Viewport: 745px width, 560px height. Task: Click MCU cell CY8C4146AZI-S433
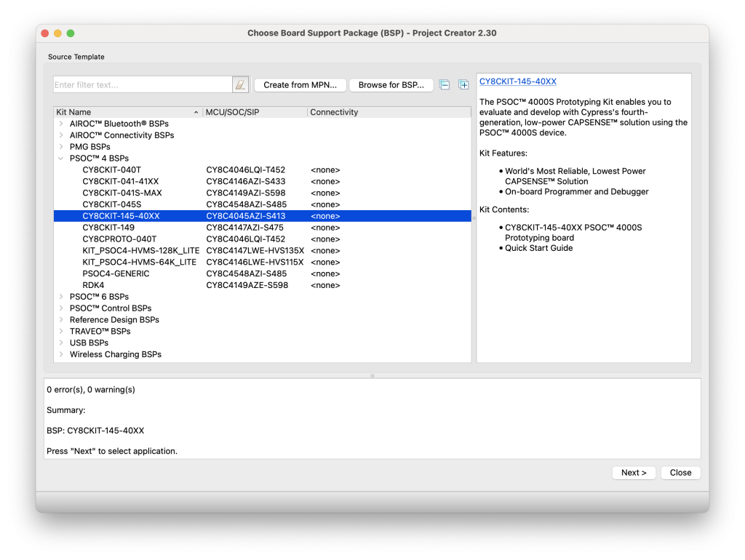tap(246, 181)
